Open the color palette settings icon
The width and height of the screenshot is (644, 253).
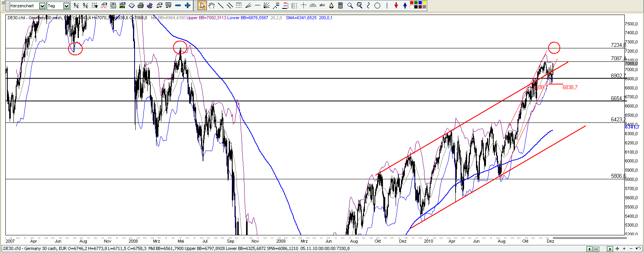pos(150,5)
